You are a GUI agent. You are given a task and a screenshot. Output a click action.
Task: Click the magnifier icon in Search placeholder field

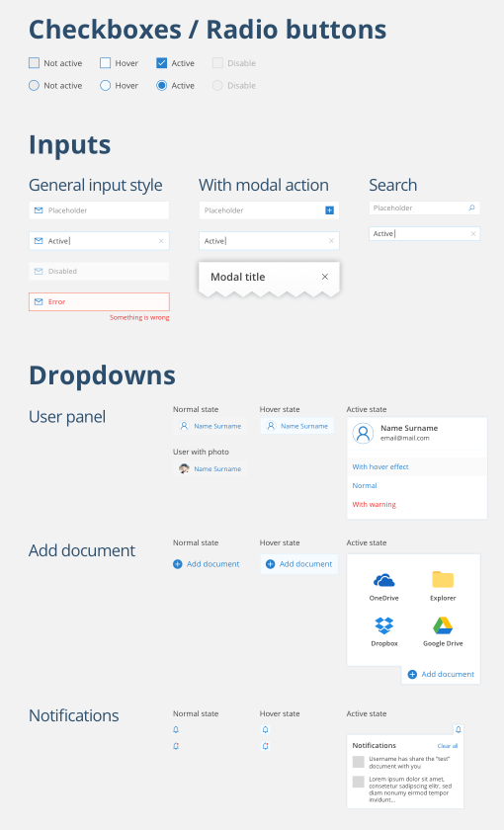[x=471, y=208]
